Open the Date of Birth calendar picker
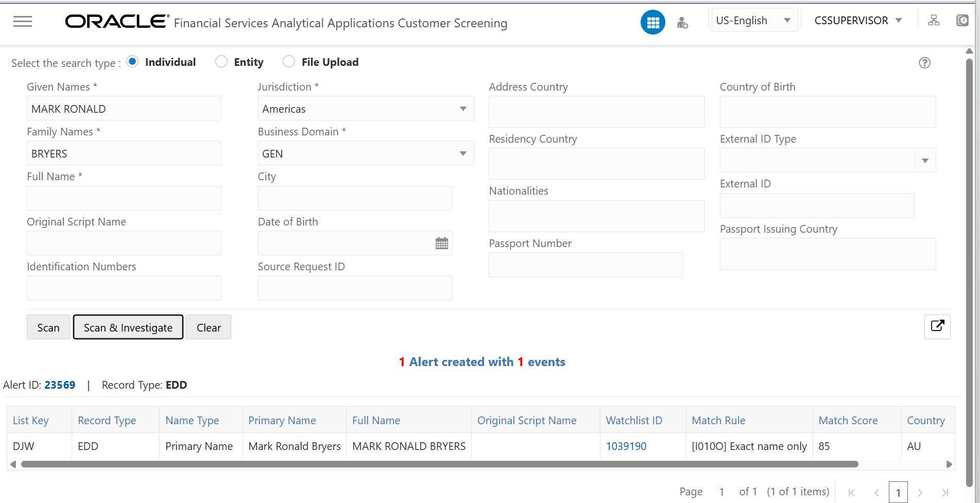Screen dimensions: 980x503 pos(442,244)
